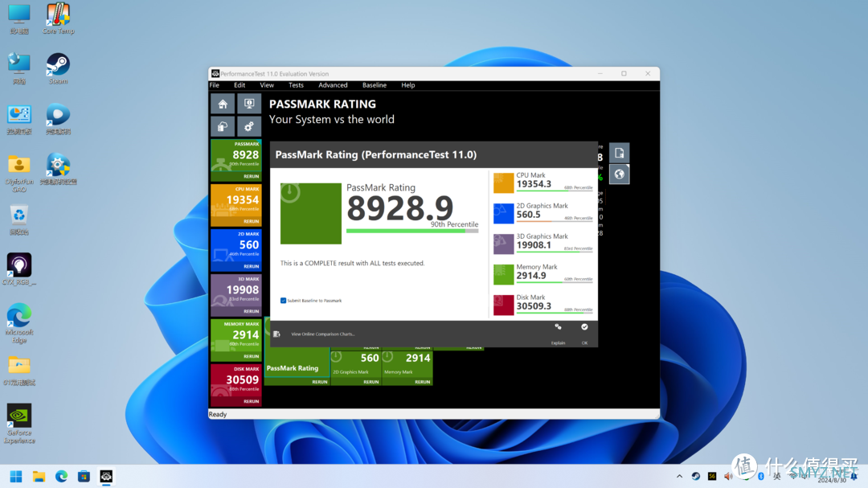868x488 pixels.
Task: Open File Explorer from taskbar
Action: point(39,477)
